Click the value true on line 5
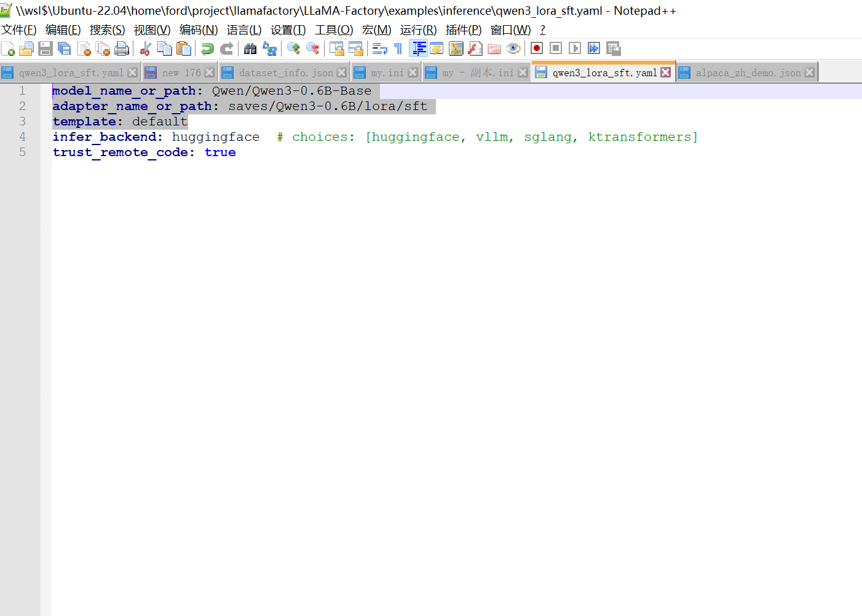The width and height of the screenshot is (862, 616). coord(220,152)
